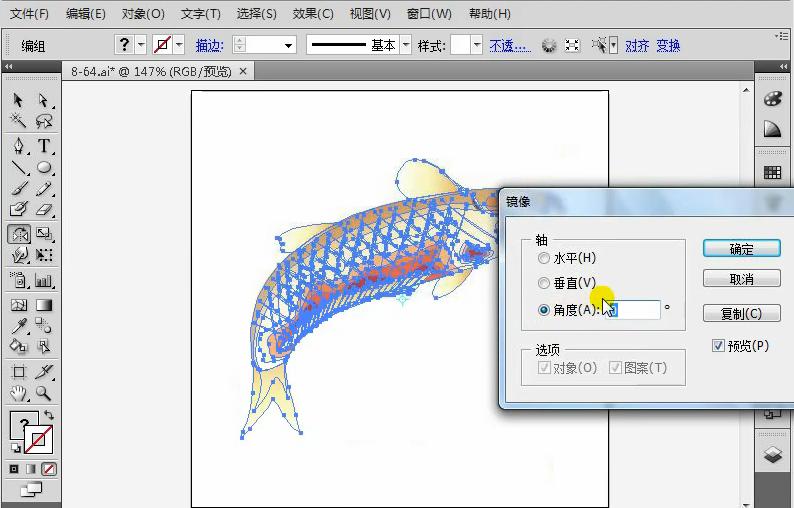Viewport: 794px width, 508px height.
Task: Activate the Hand tool
Action: pos(18,393)
